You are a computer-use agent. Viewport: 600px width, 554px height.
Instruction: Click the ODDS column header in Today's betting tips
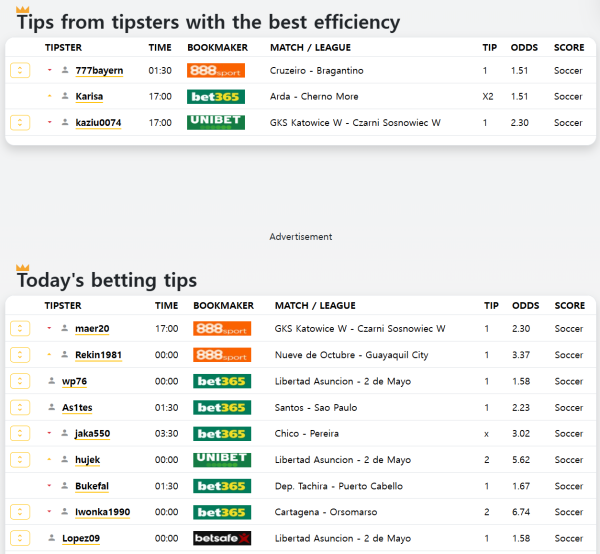[x=525, y=305]
